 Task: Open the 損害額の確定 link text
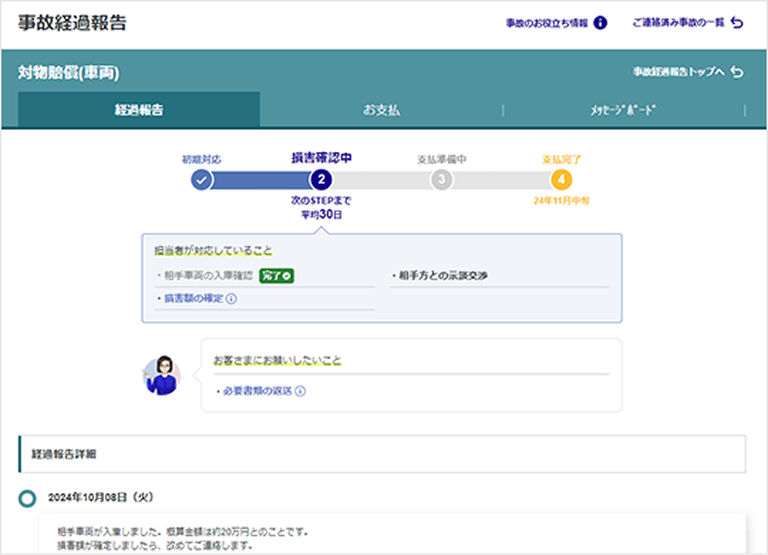(x=192, y=298)
